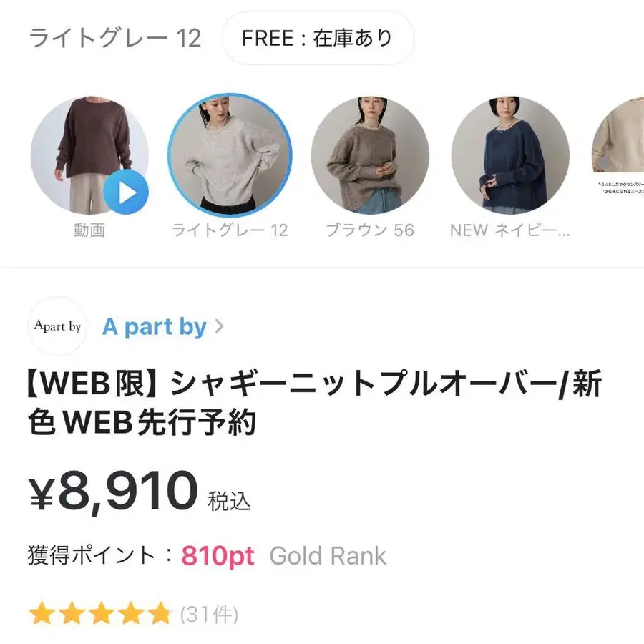Play the product video thumbnail
Screen dimensions: 644x644
pos(89,155)
